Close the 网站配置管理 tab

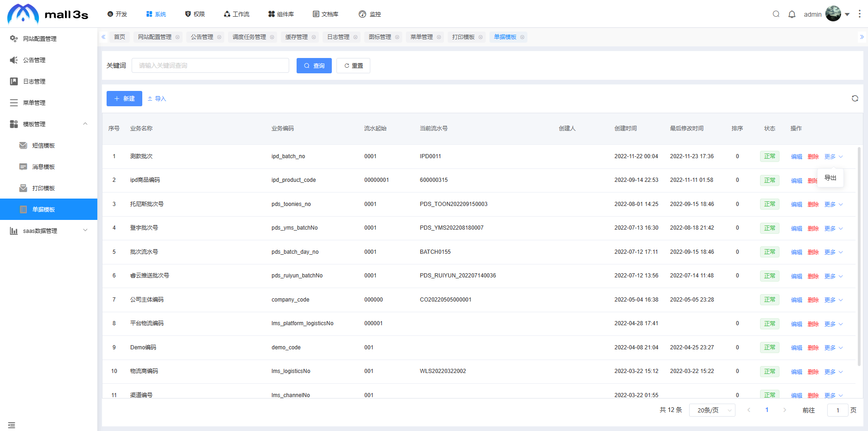(x=177, y=37)
